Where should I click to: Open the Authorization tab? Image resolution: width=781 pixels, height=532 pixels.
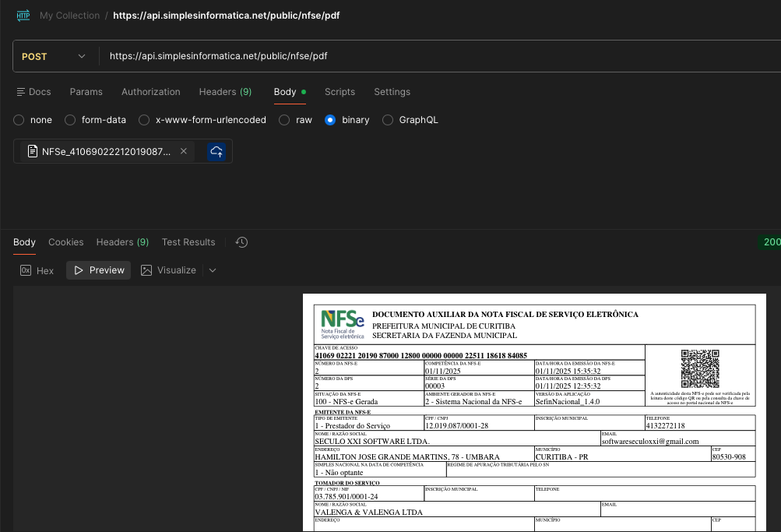click(x=150, y=92)
